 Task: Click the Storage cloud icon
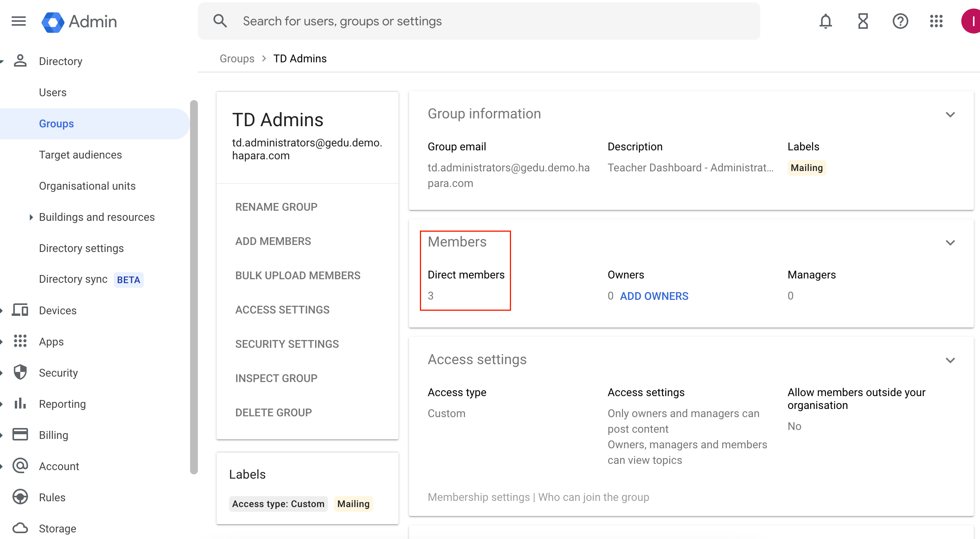pos(20,528)
